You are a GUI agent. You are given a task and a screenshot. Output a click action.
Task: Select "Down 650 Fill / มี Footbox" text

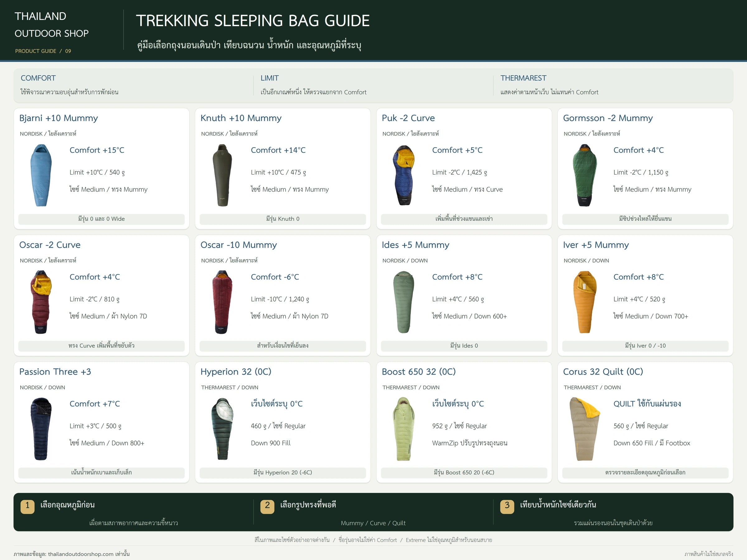(x=652, y=443)
